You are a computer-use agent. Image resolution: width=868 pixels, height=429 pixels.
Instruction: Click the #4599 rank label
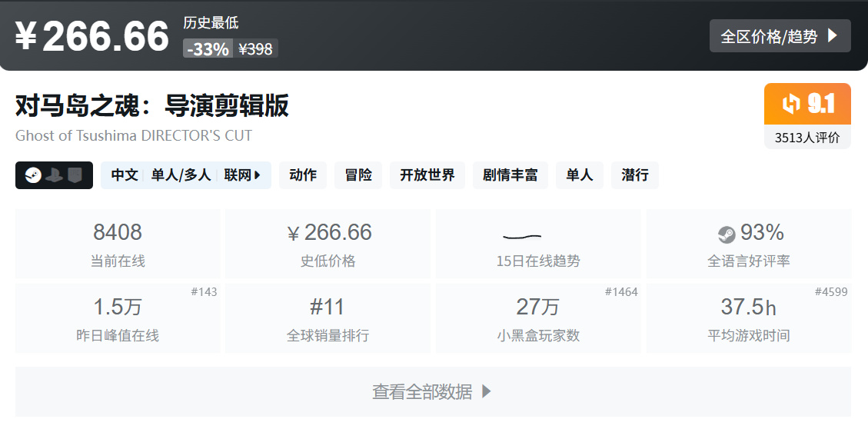831,291
